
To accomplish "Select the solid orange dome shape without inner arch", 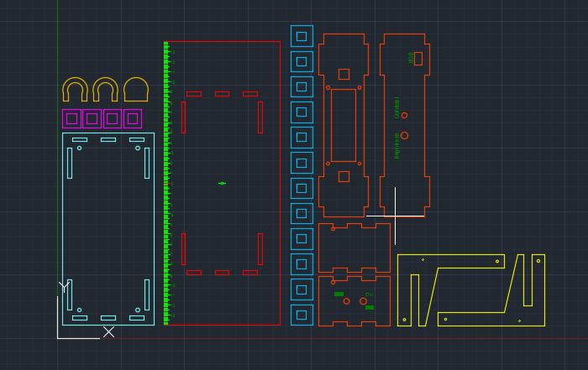I will [136, 90].
